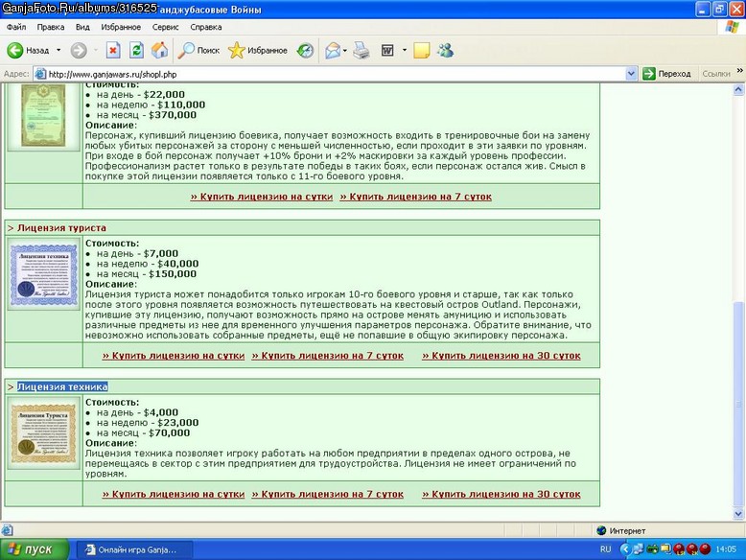Open the Home page icon

[x=160, y=50]
